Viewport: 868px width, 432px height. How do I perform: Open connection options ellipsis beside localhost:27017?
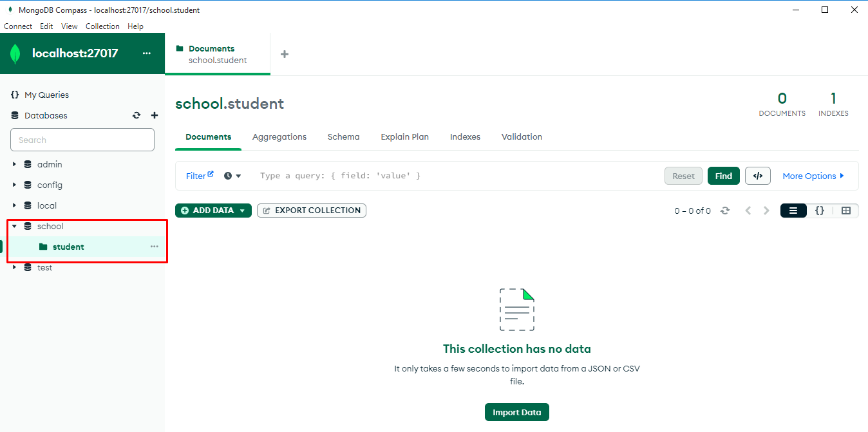pyautogui.click(x=147, y=53)
